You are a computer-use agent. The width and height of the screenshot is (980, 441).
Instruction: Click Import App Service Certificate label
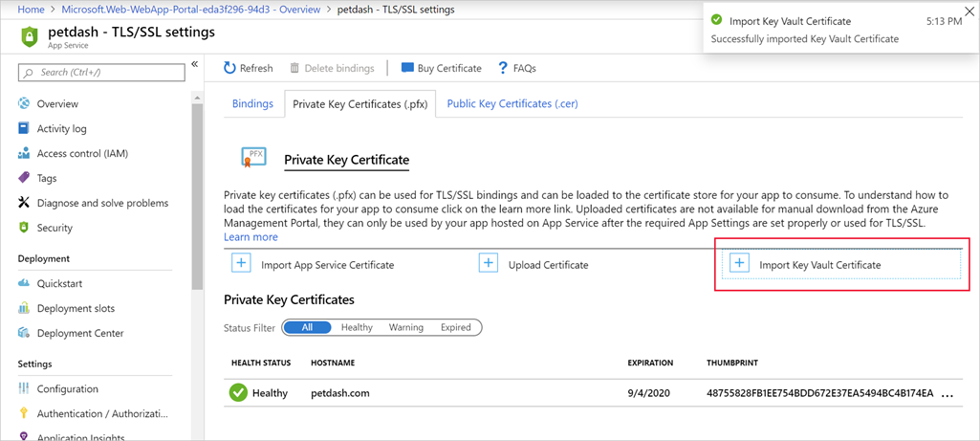click(328, 265)
